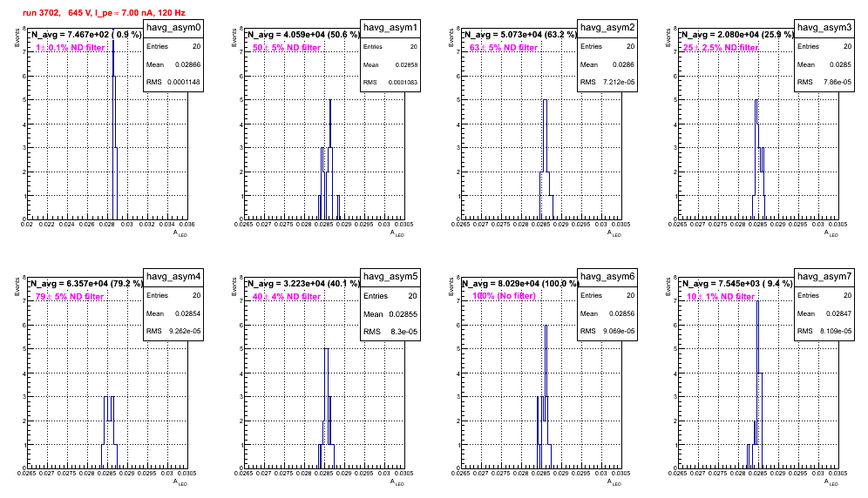Select the 40± 4% ND filter label
The height and width of the screenshot is (498, 868).
287,297
